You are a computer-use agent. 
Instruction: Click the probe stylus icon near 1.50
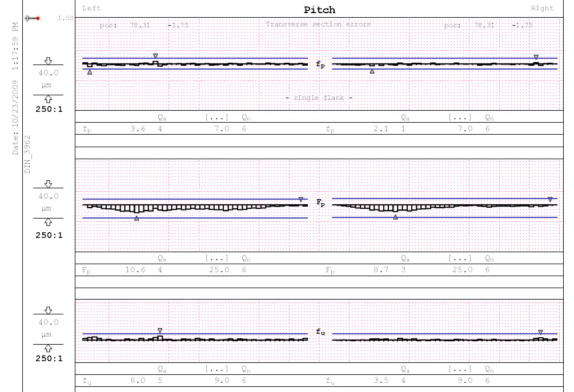click(x=32, y=18)
